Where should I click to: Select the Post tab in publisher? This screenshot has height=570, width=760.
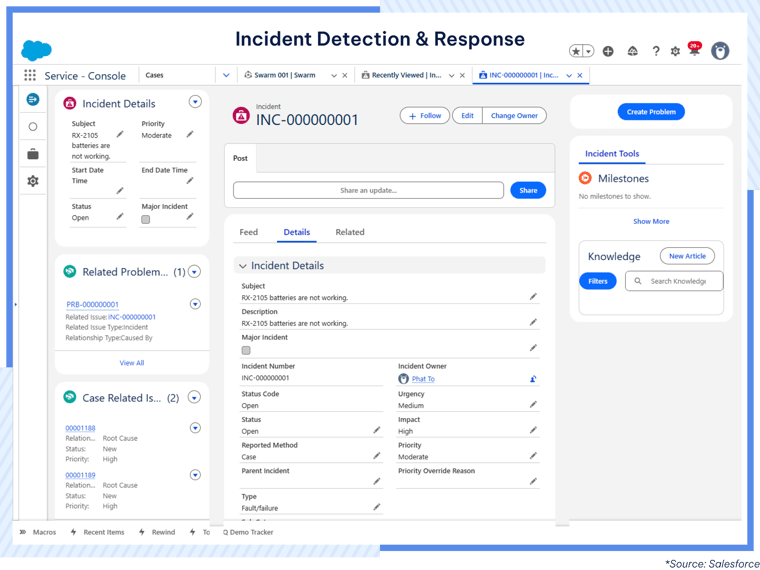(x=240, y=158)
